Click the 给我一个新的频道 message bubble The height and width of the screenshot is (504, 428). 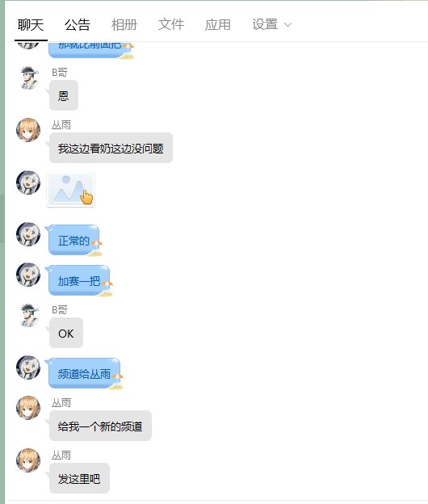tap(100, 426)
